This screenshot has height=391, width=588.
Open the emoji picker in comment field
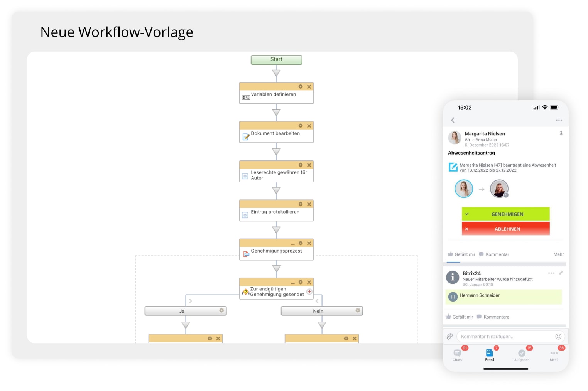coord(558,337)
